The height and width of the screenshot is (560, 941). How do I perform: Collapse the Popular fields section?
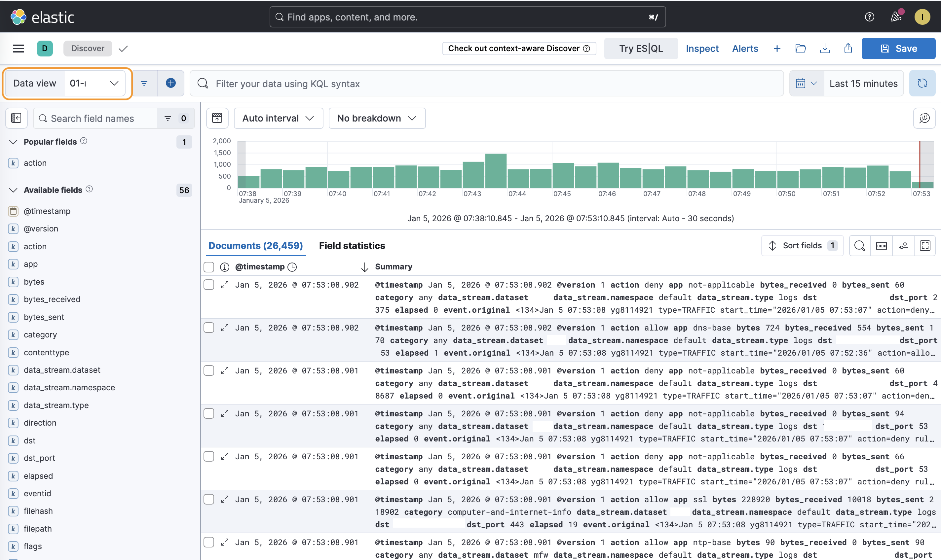[x=13, y=142]
